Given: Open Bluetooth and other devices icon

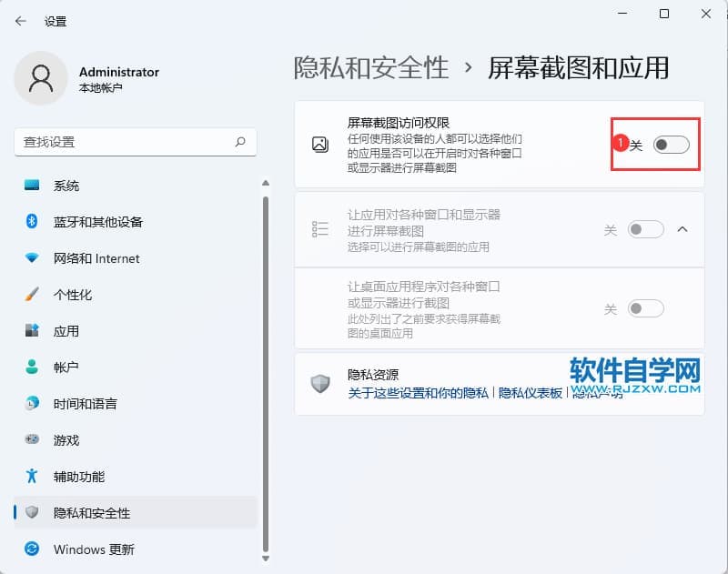Looking at the screenshot, I should (x=33, y=222).
